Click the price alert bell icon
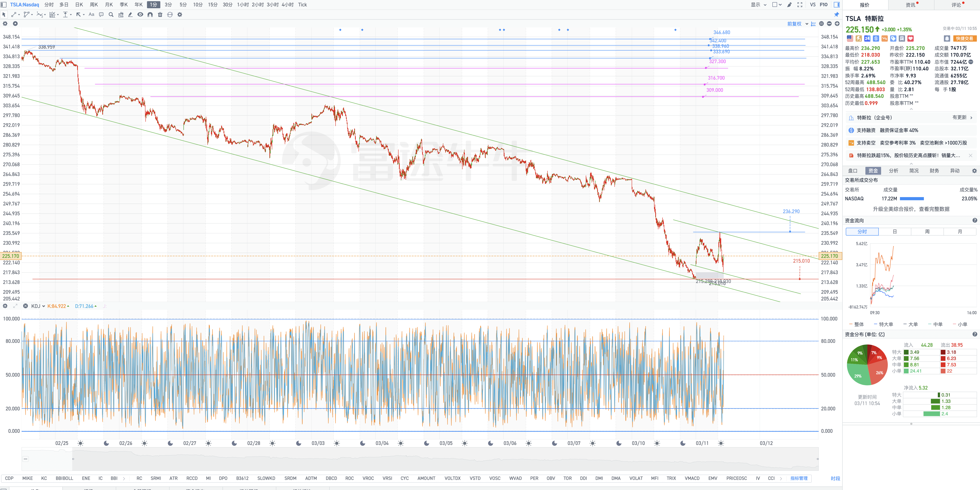The height and width of the screenshot is (490, 980). [947, 38]
